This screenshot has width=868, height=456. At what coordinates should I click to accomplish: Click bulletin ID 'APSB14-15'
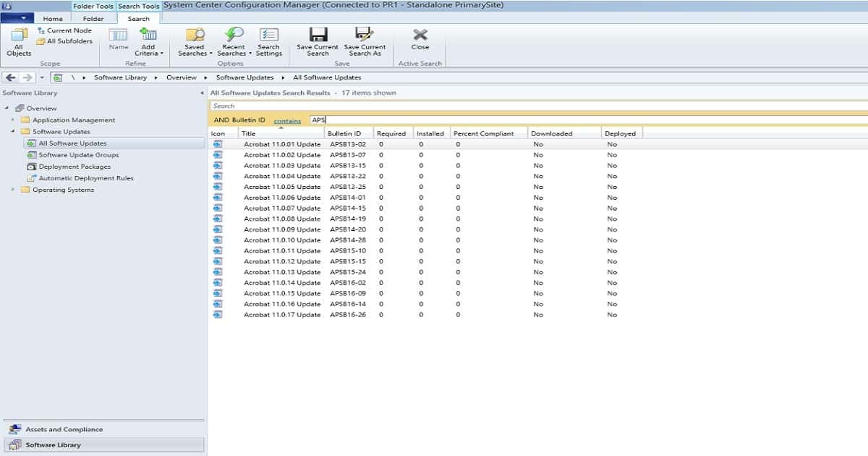pyautogui.click(x=348, y=208)
